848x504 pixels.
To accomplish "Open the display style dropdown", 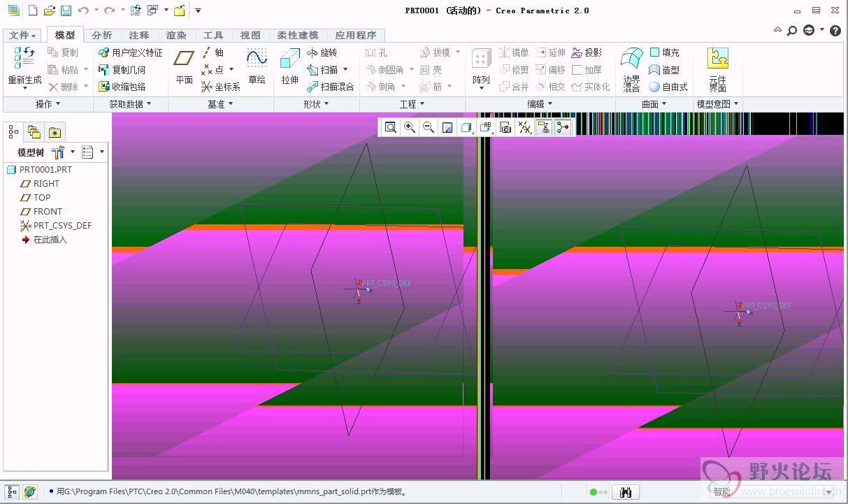I will pos(466,127).
